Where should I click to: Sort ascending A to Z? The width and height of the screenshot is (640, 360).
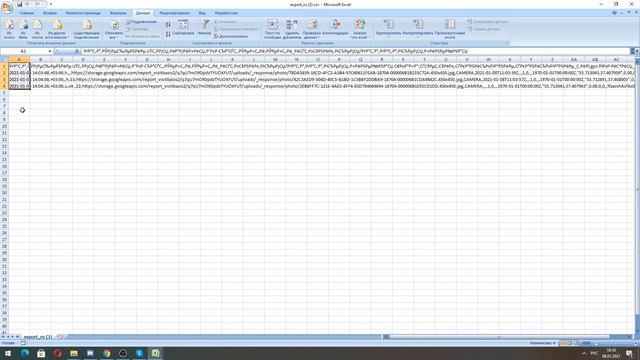tap(168, 24)
